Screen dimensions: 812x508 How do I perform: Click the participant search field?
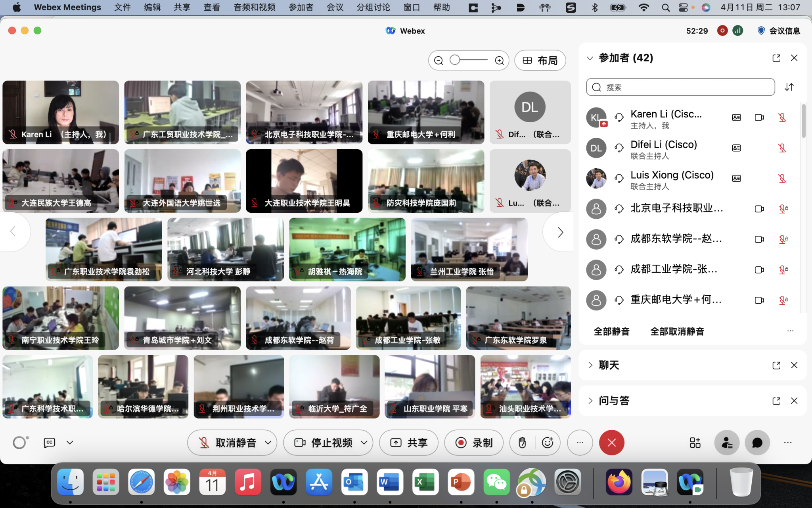pos(680,87)
